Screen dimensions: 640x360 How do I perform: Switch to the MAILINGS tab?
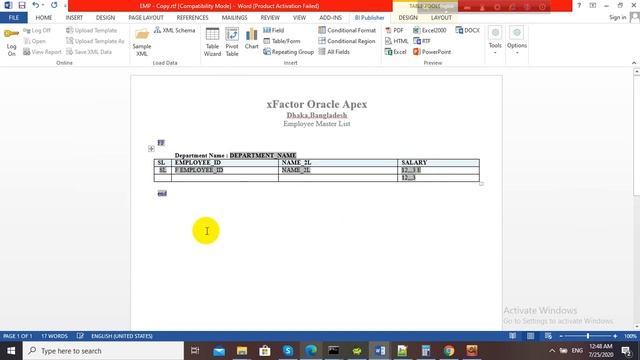(x=234, y=18)
